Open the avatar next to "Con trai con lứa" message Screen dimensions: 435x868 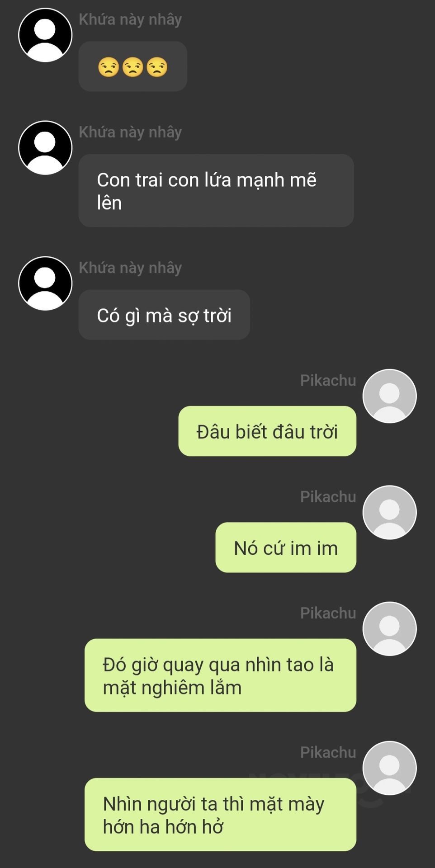[x=45, y=148]
